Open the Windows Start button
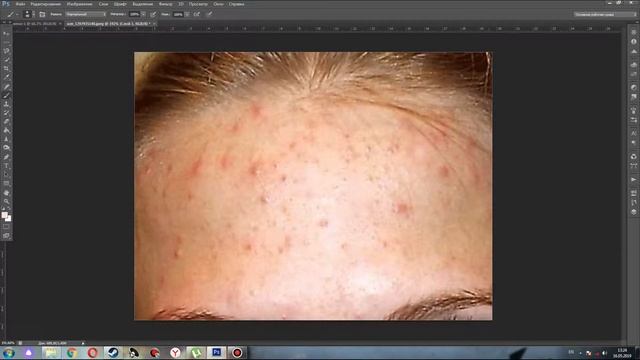The width and height of the screenshot is (640, 360). coord(8,353)
